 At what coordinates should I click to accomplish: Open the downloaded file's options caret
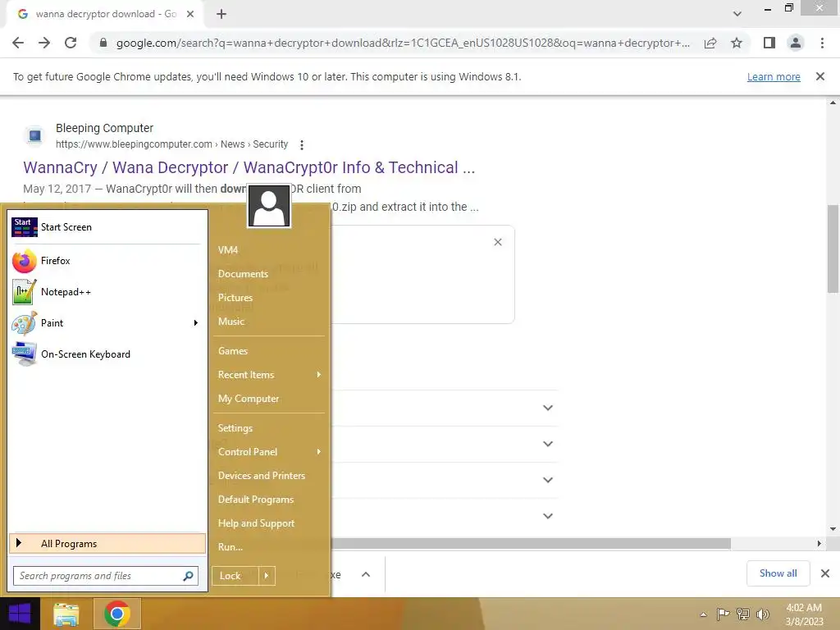tap(366, 574)
